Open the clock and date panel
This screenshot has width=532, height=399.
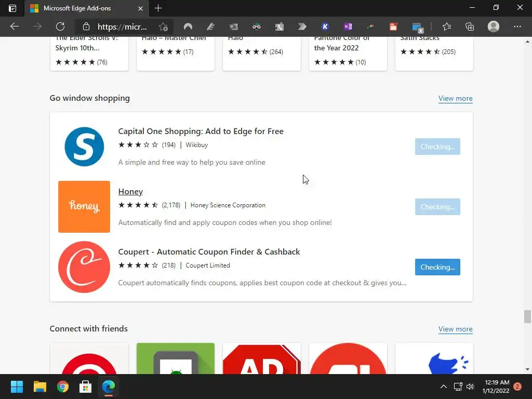pyautogui.click(x=497, y=387)
